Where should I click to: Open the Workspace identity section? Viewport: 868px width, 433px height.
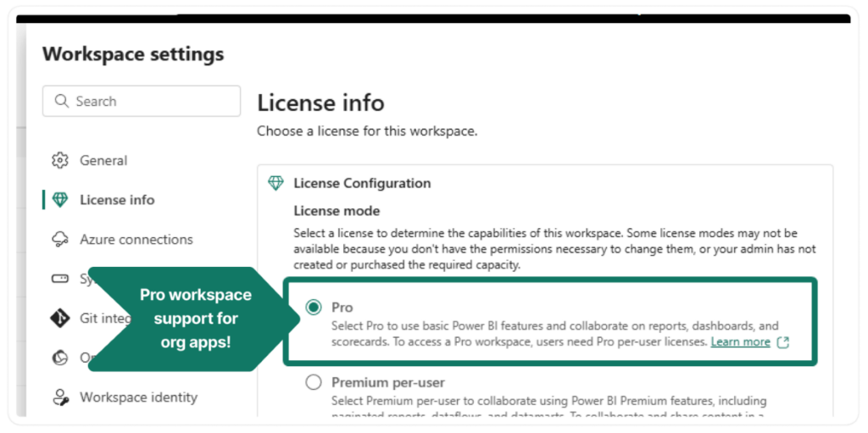[x=138, y=397]
